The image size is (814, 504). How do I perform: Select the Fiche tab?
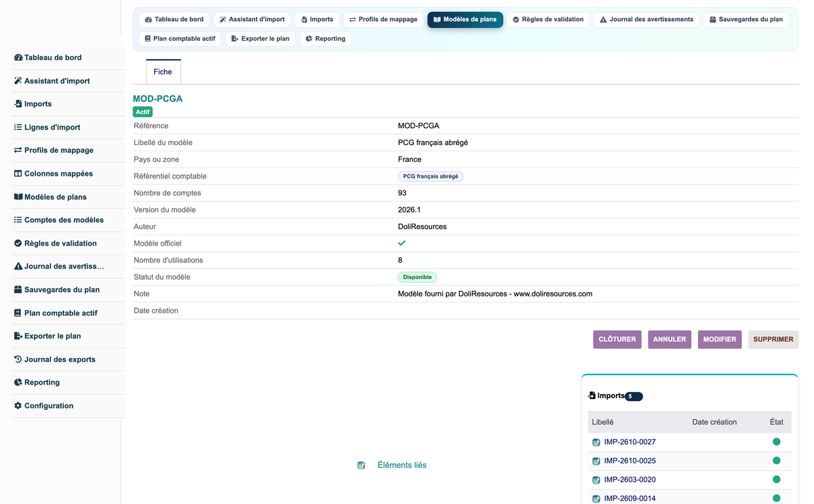163,72
